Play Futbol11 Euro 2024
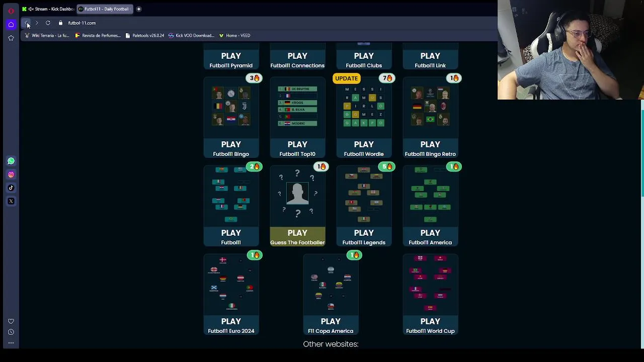Screen dimensions: 644x362 click(231, 325)
